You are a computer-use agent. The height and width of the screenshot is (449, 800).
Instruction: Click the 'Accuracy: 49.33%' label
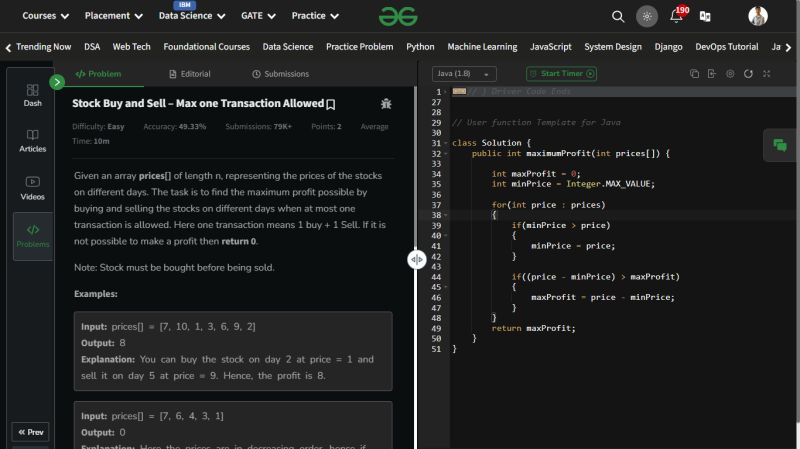click(x=174, y=127)
